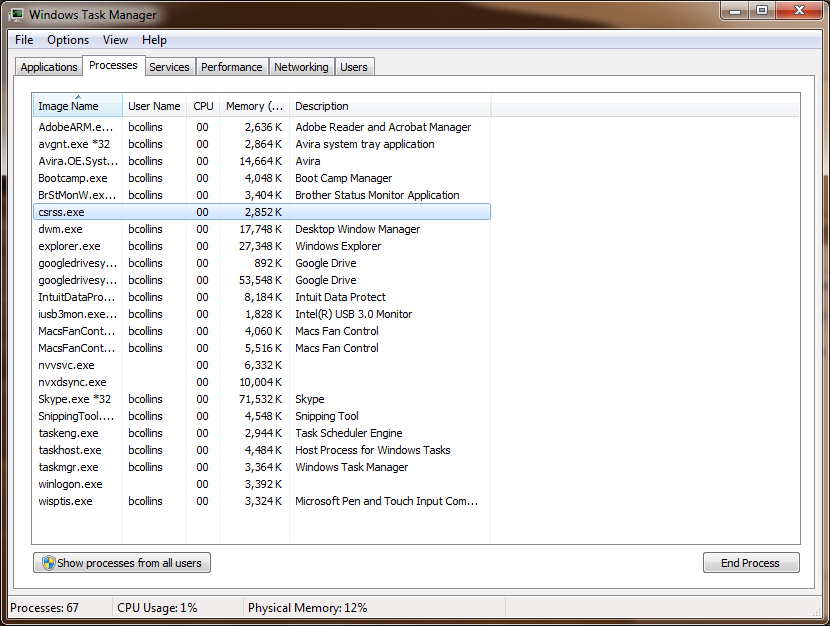This screenshot has width=830, height=626.
Task: Select the winlogon.exe process
Action: tap(262, 484)
